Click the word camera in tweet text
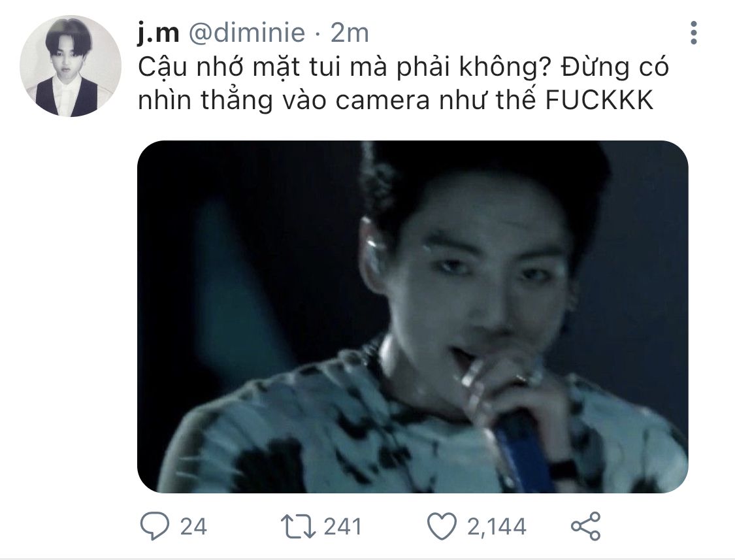 (x=382, y=101)
